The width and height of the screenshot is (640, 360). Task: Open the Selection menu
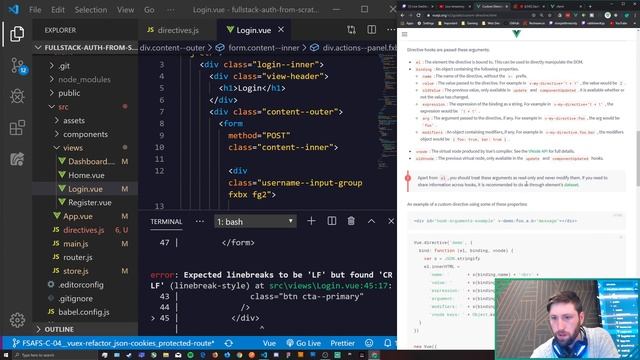tap(91, 10)
